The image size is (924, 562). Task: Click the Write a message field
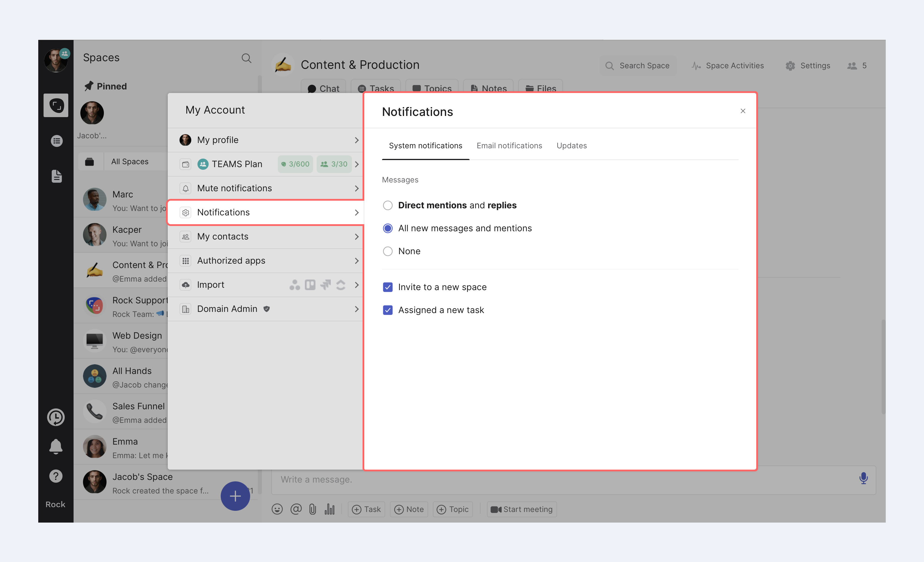pyautogui.click(x=563, y=480)
